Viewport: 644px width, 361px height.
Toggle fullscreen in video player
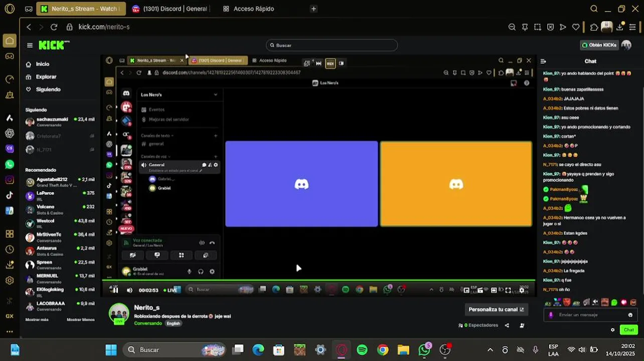(508, 290)
